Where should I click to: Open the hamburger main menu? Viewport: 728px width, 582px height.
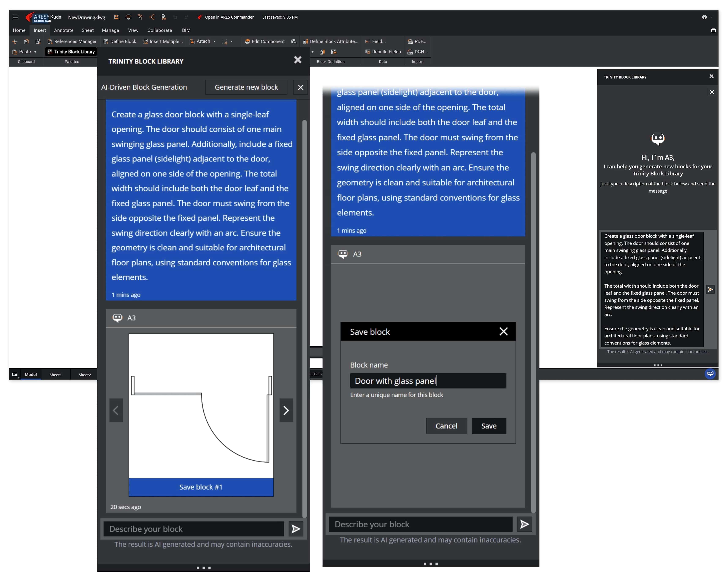15,17
